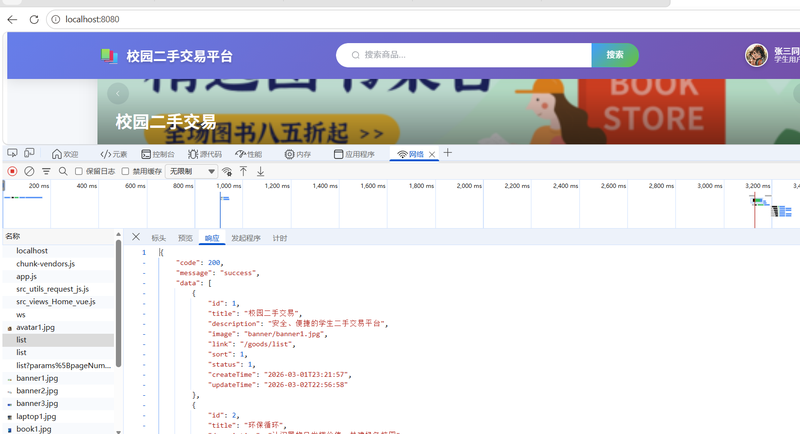Reload the browser page
800x434 pixels.
34,19
